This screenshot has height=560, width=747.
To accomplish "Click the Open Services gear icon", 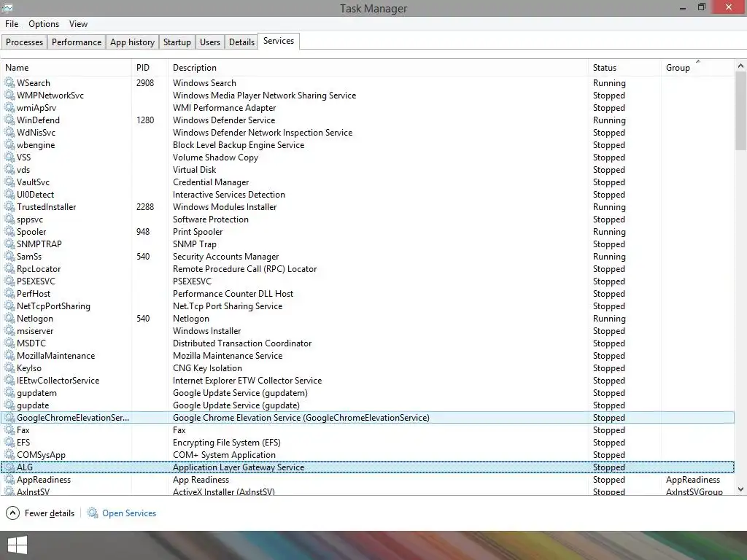I will [x=93, y=513].
